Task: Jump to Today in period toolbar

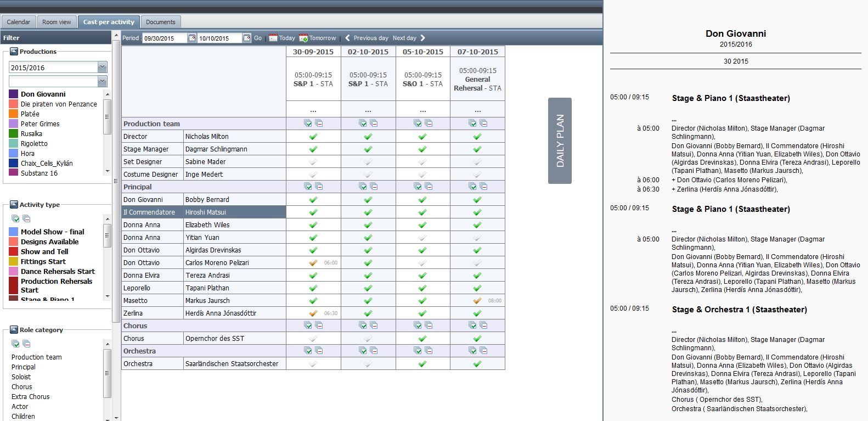Action: (x=281, y=38)
